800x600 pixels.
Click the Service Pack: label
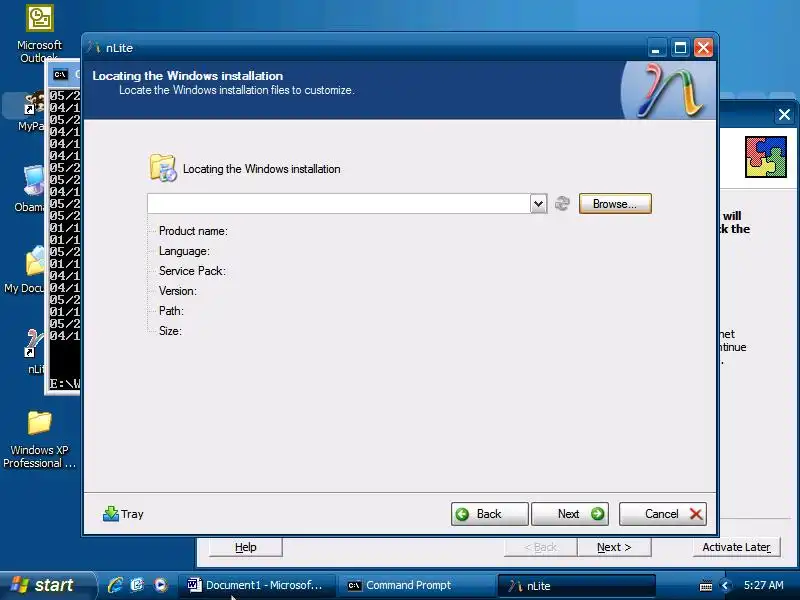point(192,271)
